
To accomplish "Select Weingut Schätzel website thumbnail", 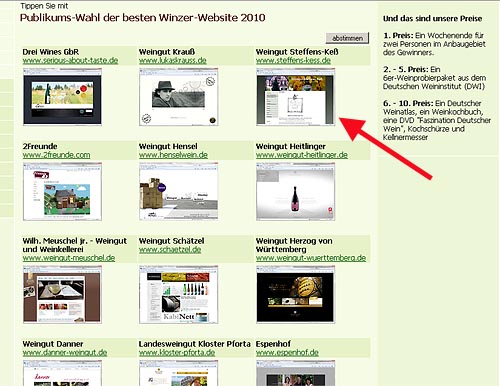I will point(179,295).
